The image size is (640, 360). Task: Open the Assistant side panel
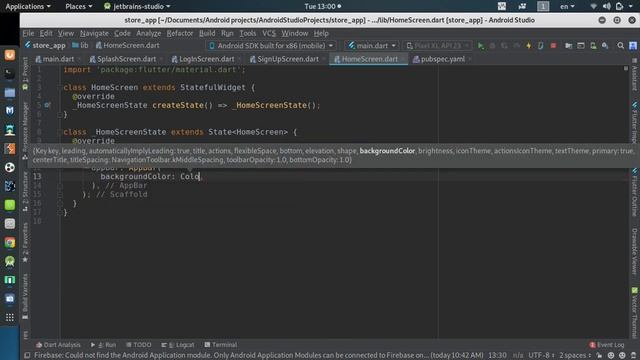635,74
